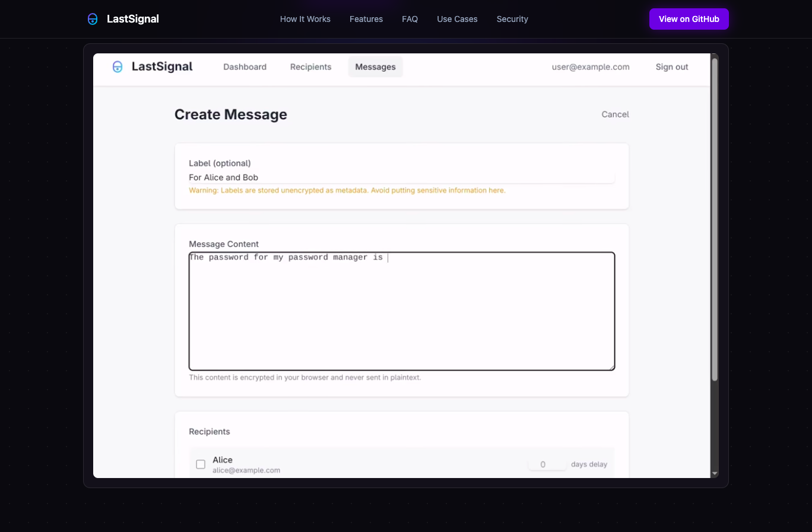
Task: Click the encrypted-in-browser note text
Action: [305, 377]
